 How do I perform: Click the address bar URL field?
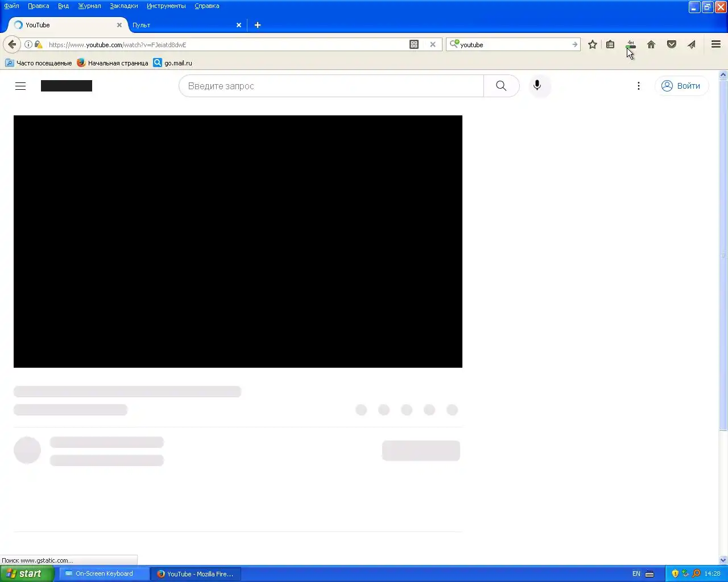click(226, 44)
